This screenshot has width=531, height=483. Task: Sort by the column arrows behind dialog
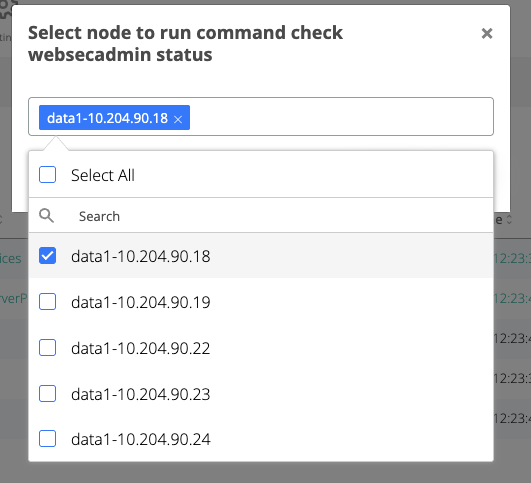coord(509,219)
